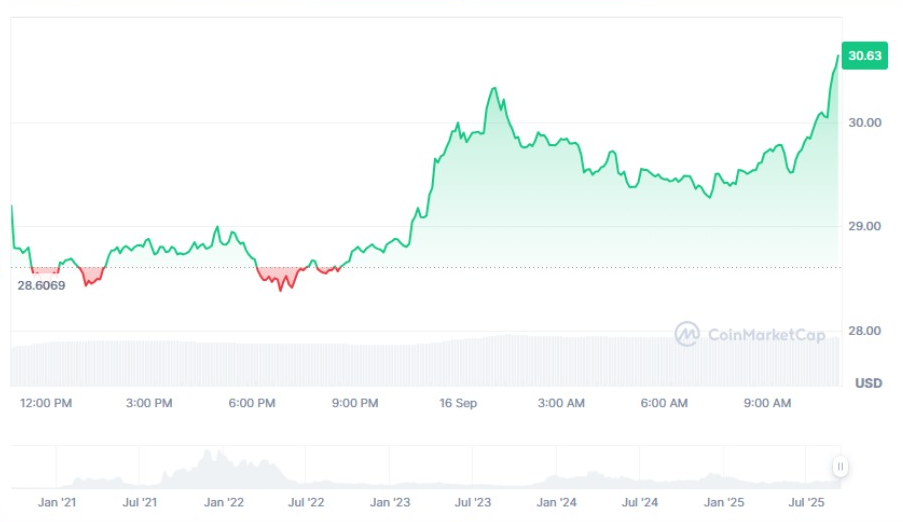Click the 28.00 price axis label

(864, 331)
